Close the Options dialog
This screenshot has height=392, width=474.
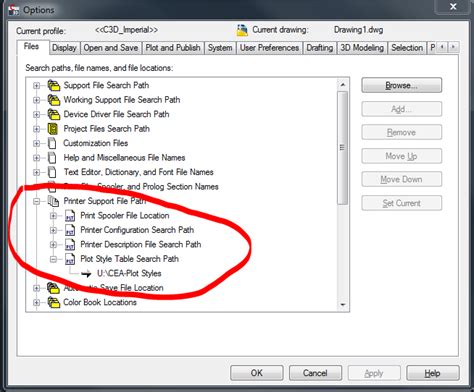453,7
